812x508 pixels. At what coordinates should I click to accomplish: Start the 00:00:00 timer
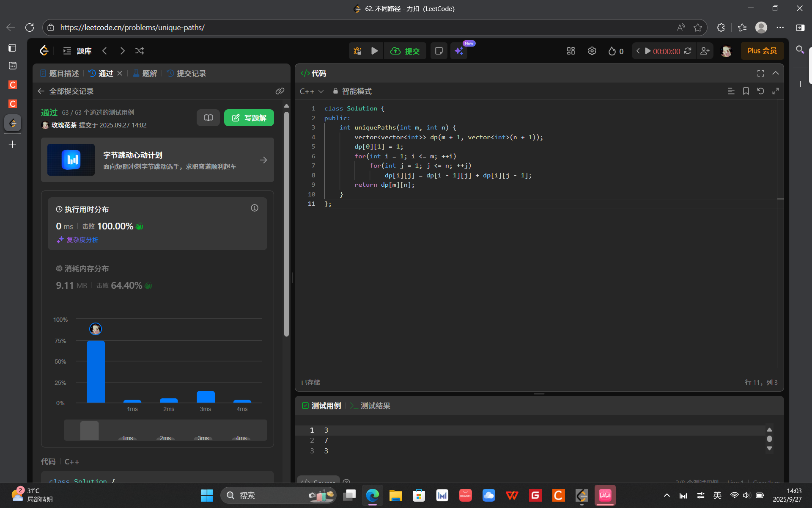pos(647,51)
